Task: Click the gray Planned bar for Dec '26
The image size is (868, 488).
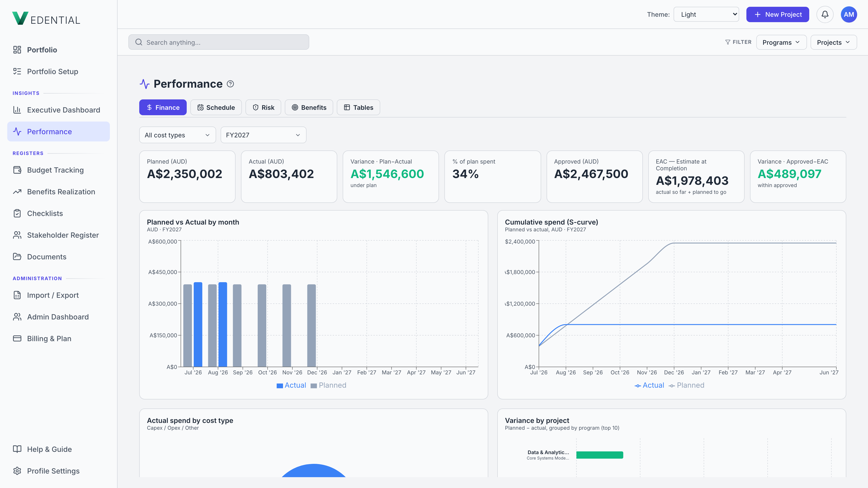Action: 312,326
